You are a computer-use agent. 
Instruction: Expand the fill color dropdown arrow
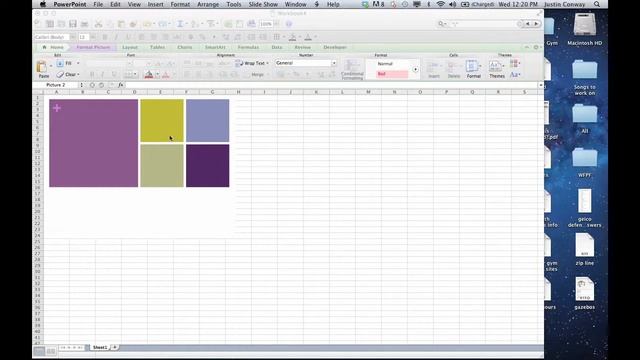coord(157,75)
